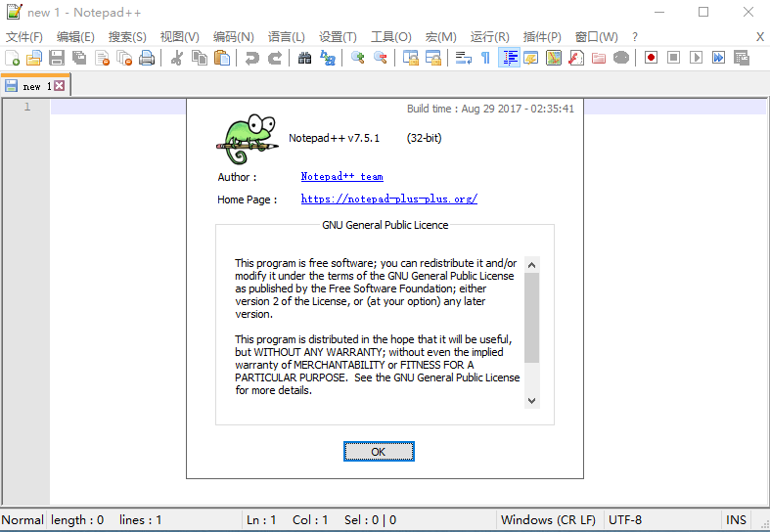770x532 pixels.
Task: Close current document via toolbar icon
Action: click(102, 58)
